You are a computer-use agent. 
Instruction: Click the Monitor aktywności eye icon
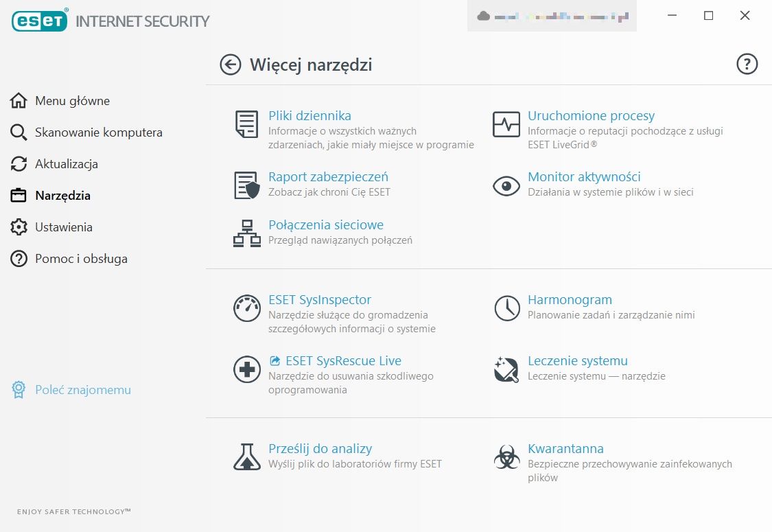(506, 186)
